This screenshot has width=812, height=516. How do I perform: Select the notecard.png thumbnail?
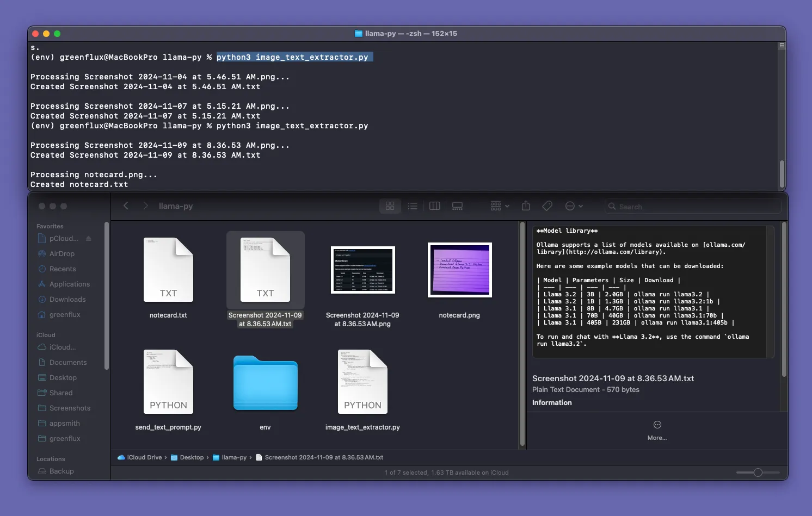coord(459,270)
